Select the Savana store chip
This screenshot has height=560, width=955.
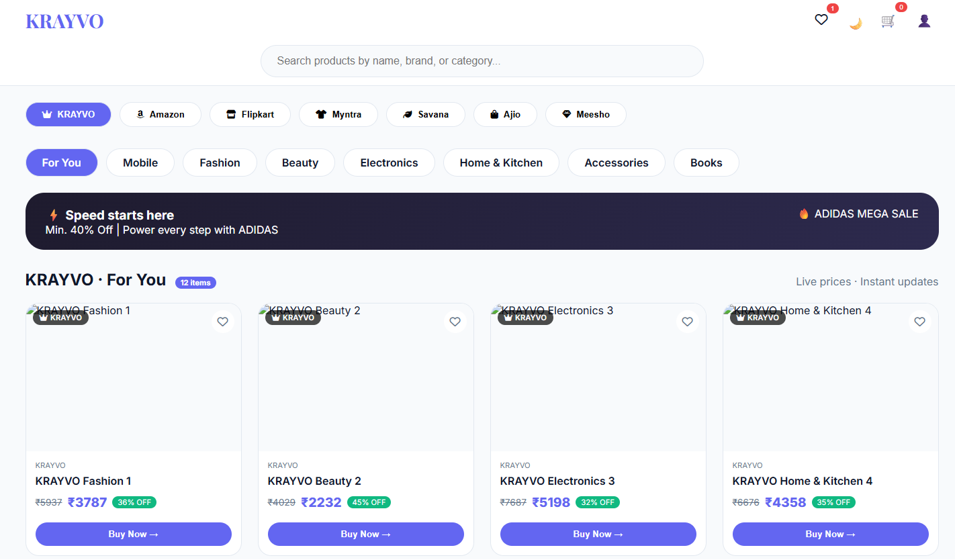point(426,114)
